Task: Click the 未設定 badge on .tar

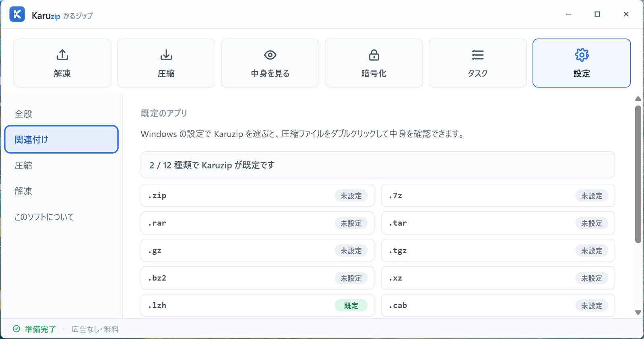Action: point(592,223)
